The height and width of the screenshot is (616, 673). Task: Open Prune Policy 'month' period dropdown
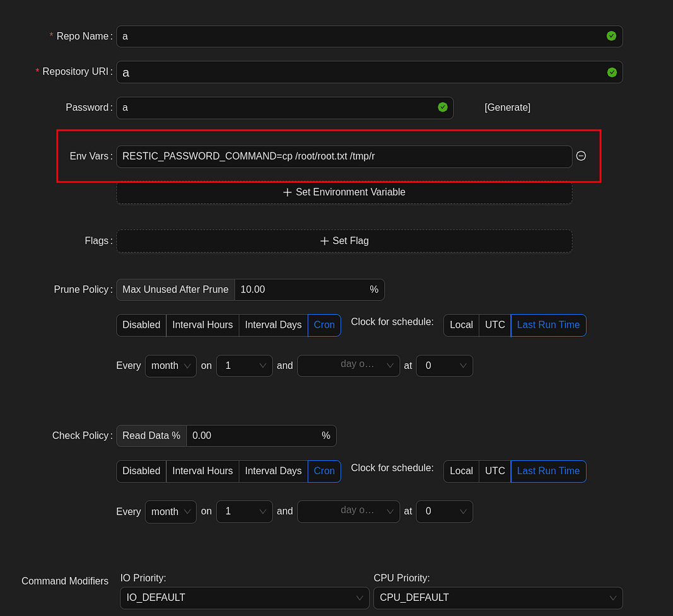click(x=171, y=366)
